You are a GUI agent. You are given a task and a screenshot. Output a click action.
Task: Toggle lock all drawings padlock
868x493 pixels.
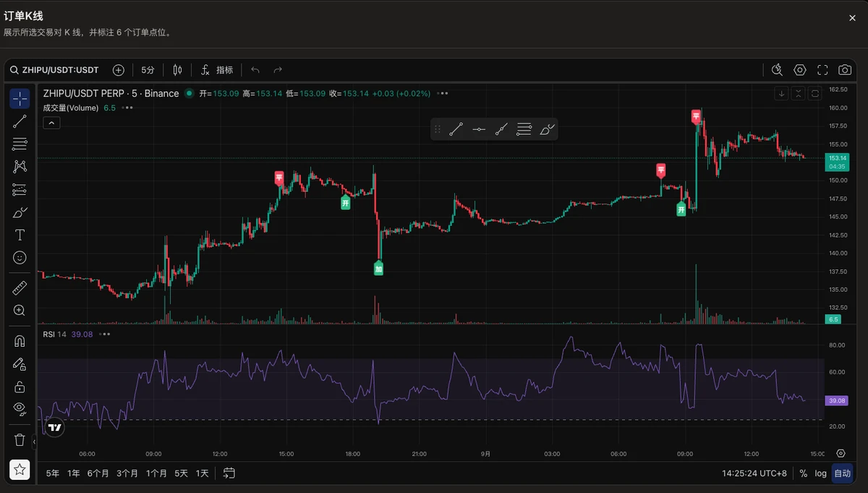pyautogui.click(x=20, y=387)
